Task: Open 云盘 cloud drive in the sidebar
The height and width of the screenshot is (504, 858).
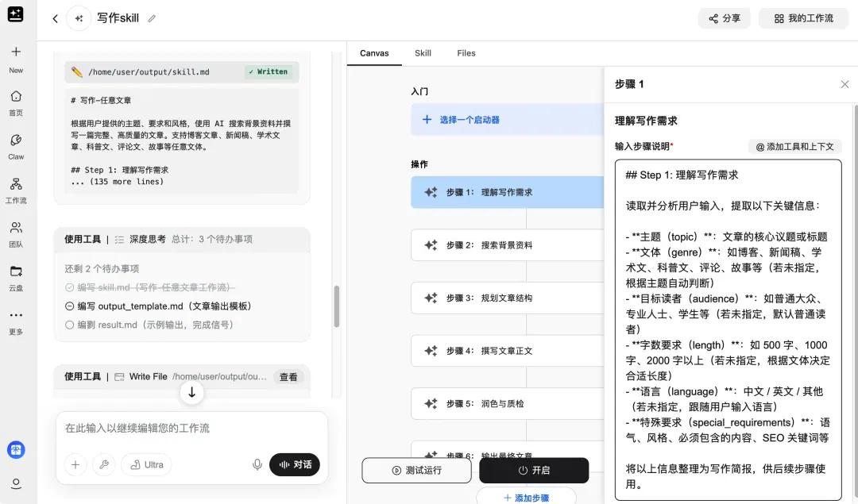Action: pyautogui.click(x=16, y=279)
